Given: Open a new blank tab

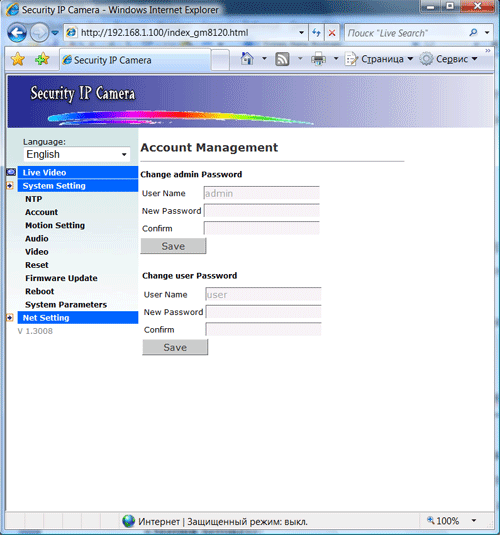Looking at the screenshot, I should pos(220,60).
